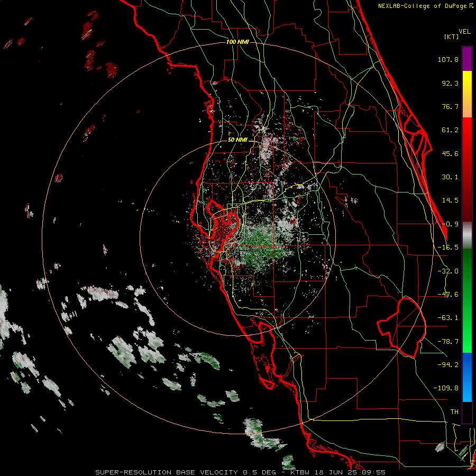Select the -16.5 legend value
Image resolution: width=476 pixels, height=476 pixels.
(448, 248)
